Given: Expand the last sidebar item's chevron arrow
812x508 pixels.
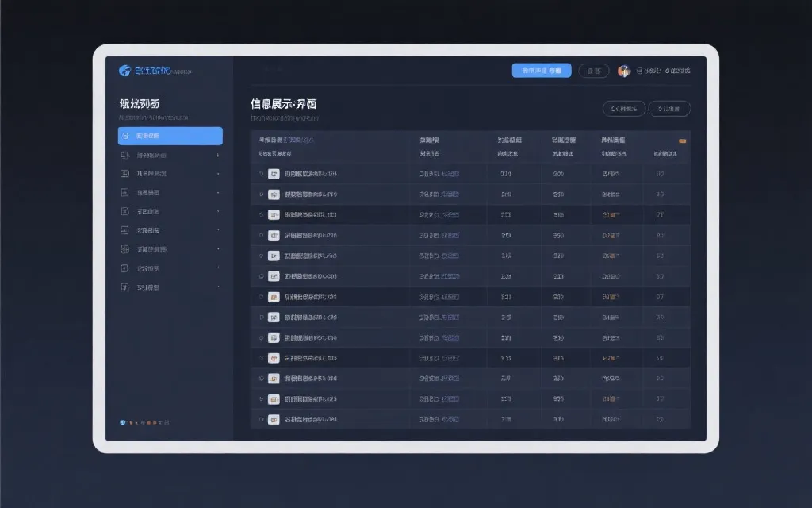Looking at the screenshot, I should point(218,287).
